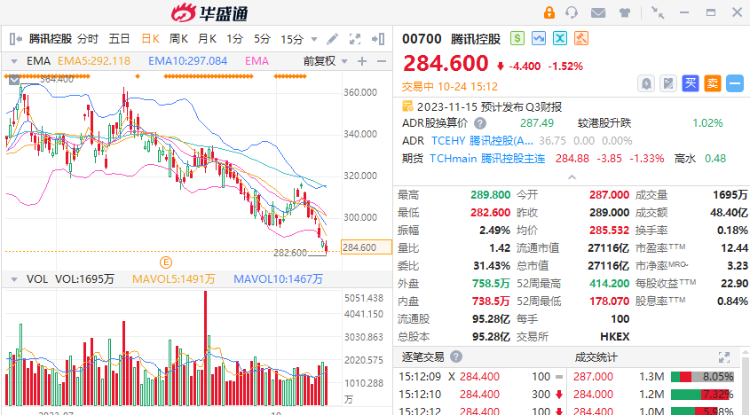Open TCHmain 腾讯控股主连 futures link
The image size is (750, 415).
click(487, 158)
